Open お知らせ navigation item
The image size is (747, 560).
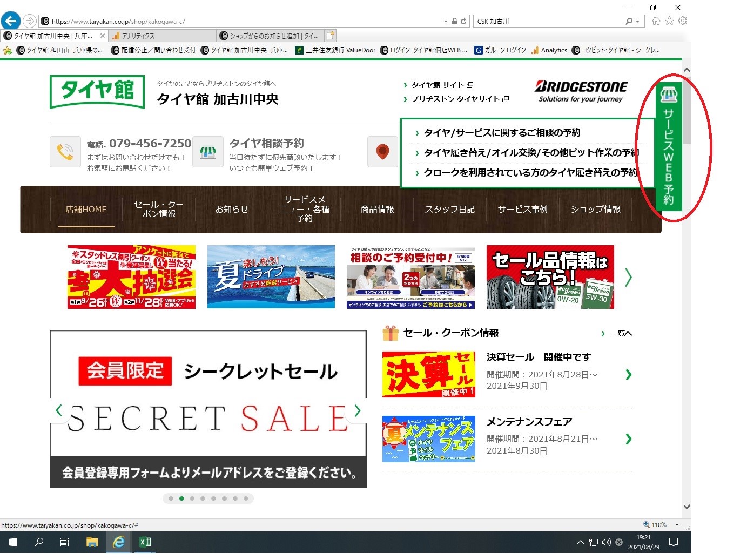pos(232,209)
